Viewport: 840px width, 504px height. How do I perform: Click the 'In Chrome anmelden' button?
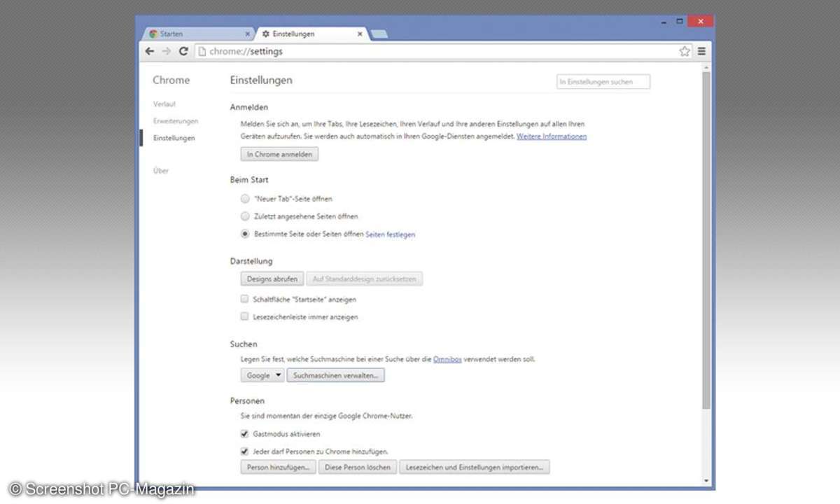pyautogui.click(x=279, y=154)
